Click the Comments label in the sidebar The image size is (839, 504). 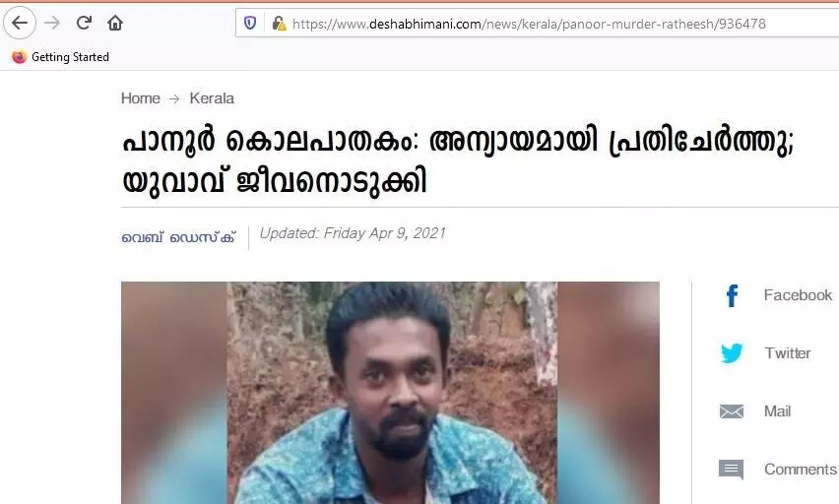click(x=801, y=470)
